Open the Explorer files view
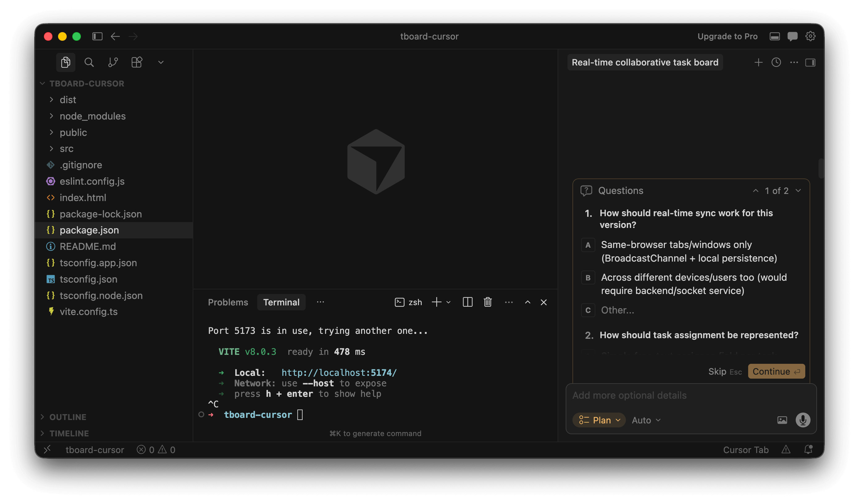 (x=65, y=62)
